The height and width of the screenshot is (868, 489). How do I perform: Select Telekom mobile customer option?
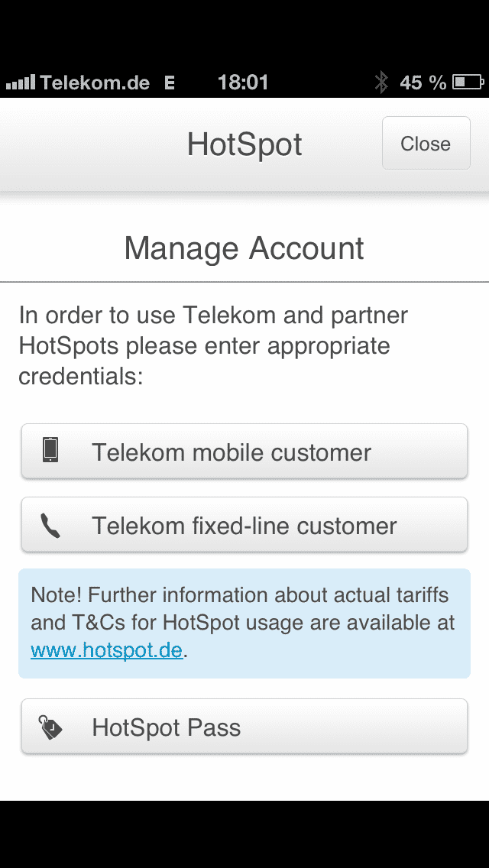pyautogui.click(x=244, y=452)
